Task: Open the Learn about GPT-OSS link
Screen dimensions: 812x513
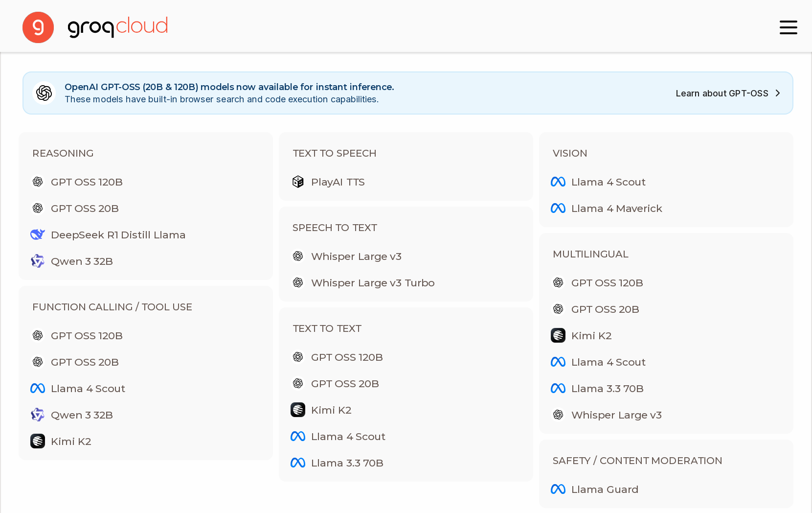Action: [x=728, y=93]
